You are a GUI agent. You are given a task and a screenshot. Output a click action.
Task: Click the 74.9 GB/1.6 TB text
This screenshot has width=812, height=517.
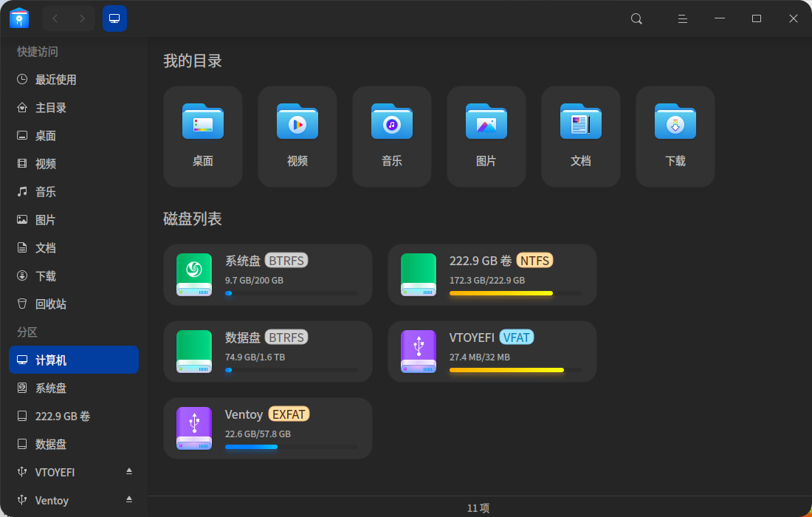255,357
